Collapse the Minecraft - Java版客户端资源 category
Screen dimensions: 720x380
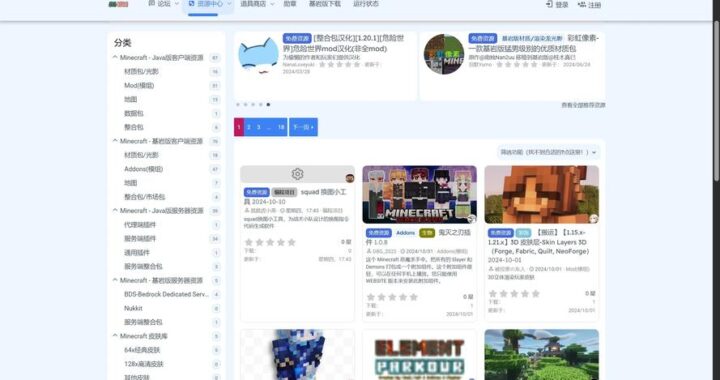click(115, 57)
